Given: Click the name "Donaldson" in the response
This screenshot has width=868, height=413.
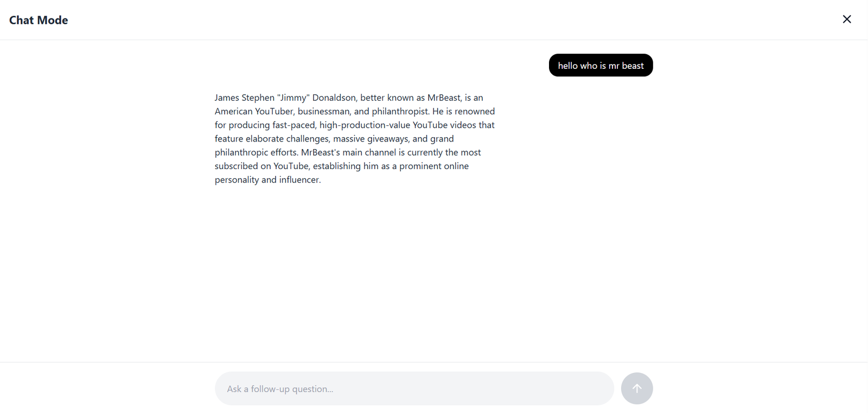Looking at the screenshot, I should 334,98.
